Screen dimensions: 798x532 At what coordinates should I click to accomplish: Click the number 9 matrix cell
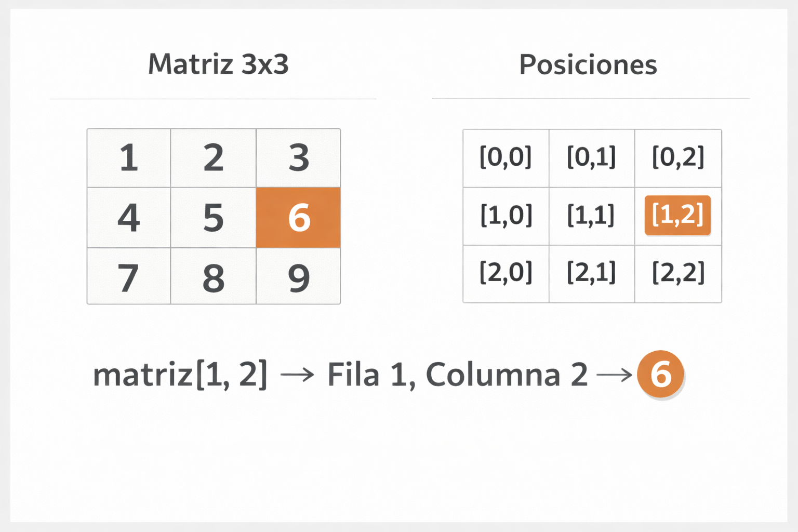[x=298, y=276]
